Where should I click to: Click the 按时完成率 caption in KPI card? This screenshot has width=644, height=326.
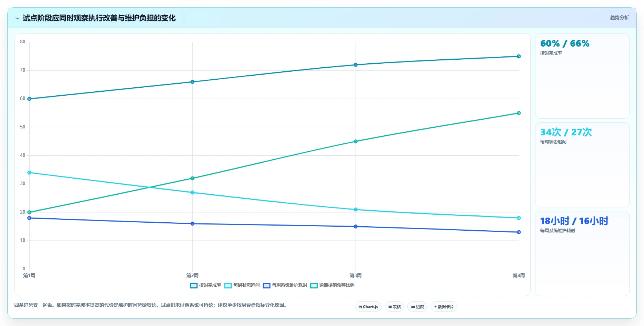pyautogui.click(x=551, y=53)
